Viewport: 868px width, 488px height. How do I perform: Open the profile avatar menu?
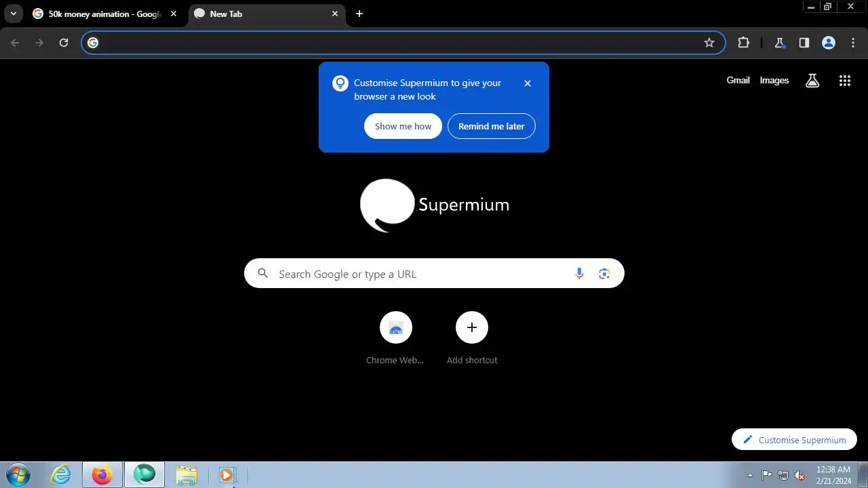[829, 43]
